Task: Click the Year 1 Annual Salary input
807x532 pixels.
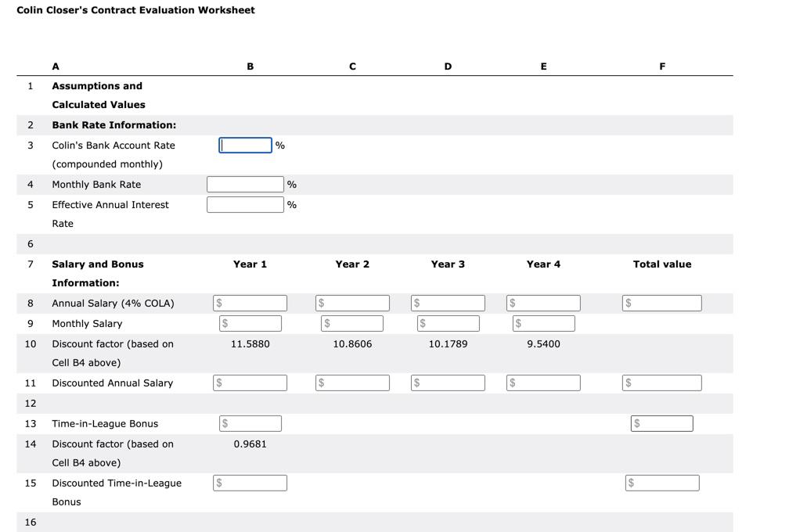Action: pos(250,303)
